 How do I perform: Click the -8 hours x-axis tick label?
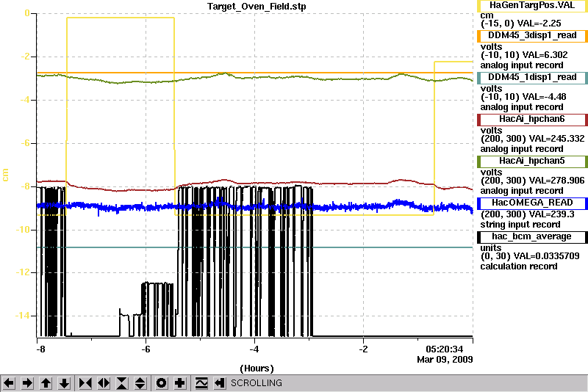[x=40, y=349]
